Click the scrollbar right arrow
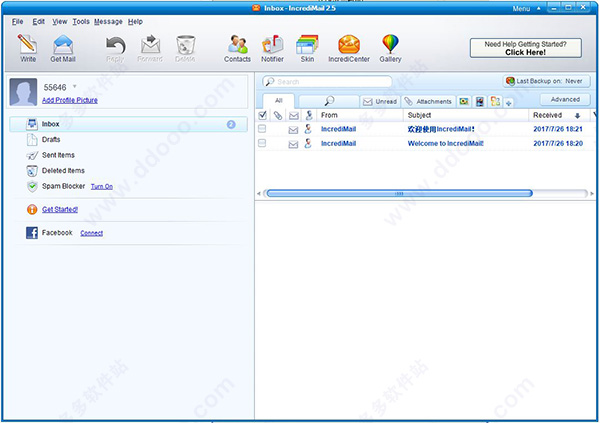 click(592, 194)
